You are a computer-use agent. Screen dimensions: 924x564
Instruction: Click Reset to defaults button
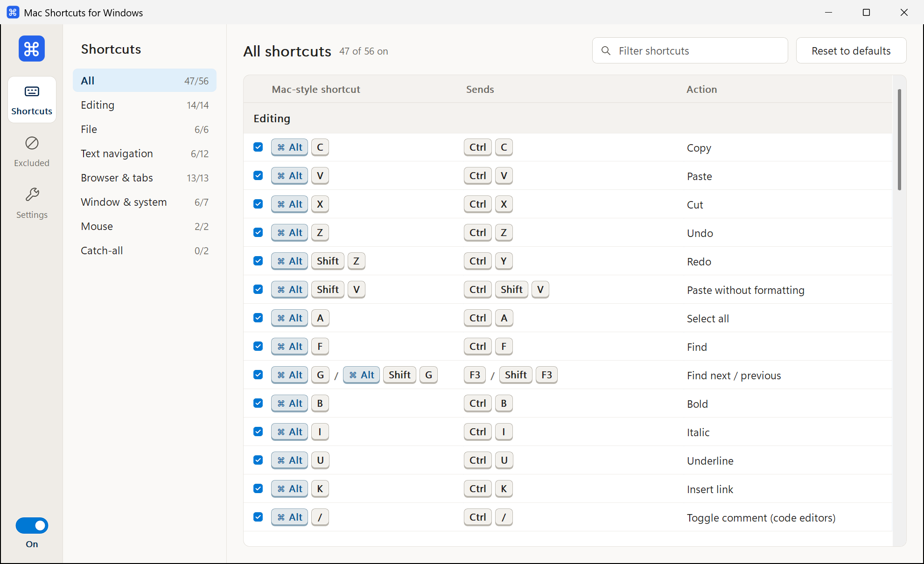click(x=851, y=50)
